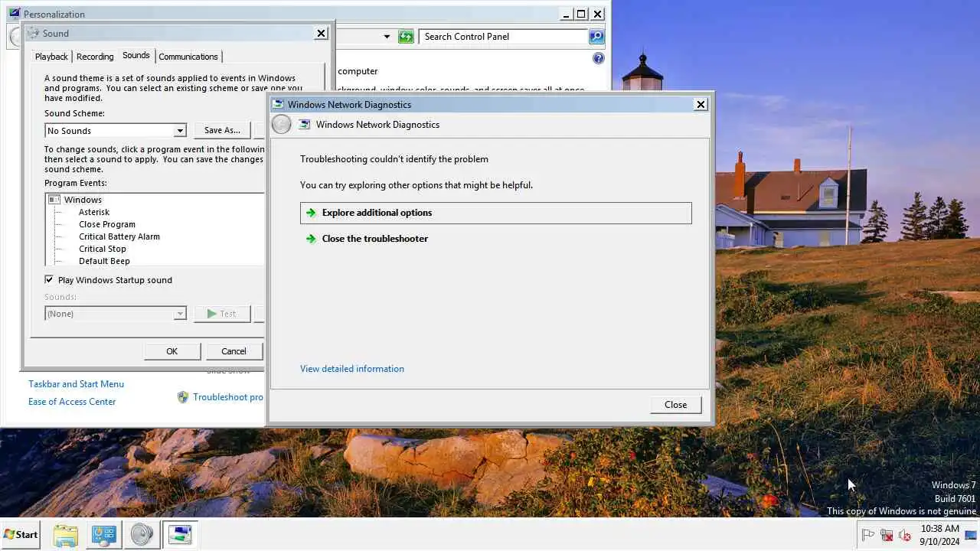Switch to the Sound speaker icon on taskbar
The height and width of the screenshot is (551, 980).
[142, 535]
